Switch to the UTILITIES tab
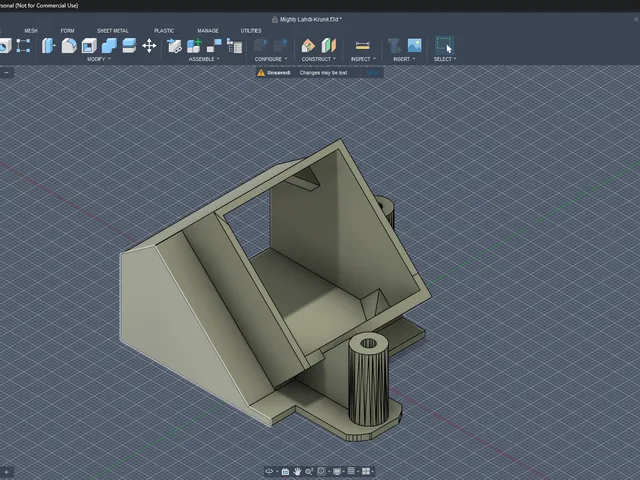Viewport: 640px width, 480px height. tap(251, 31)
